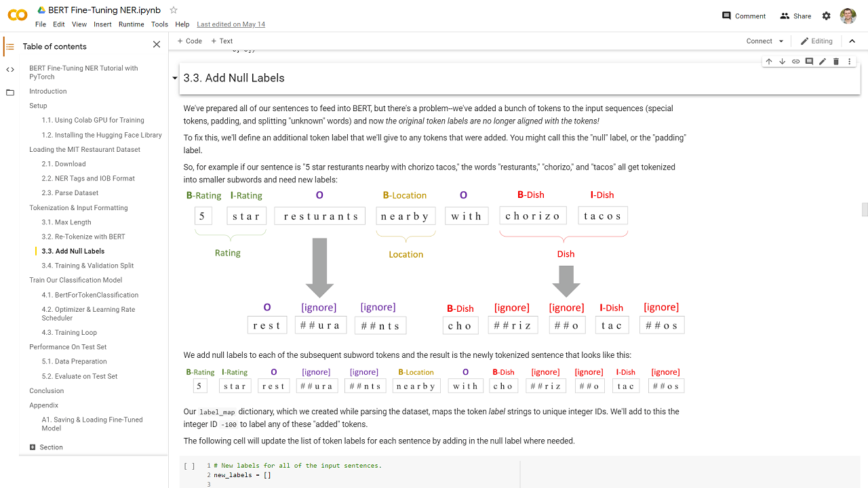Copy link to the selected cell
Viewport: 868px width, 488px height.
[796, 62]
